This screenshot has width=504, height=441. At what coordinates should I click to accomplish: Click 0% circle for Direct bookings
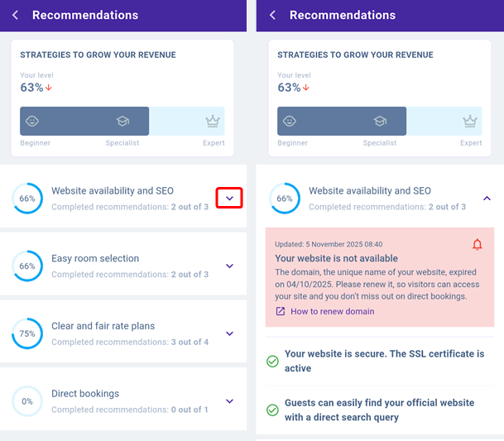[x=27, y=401]
